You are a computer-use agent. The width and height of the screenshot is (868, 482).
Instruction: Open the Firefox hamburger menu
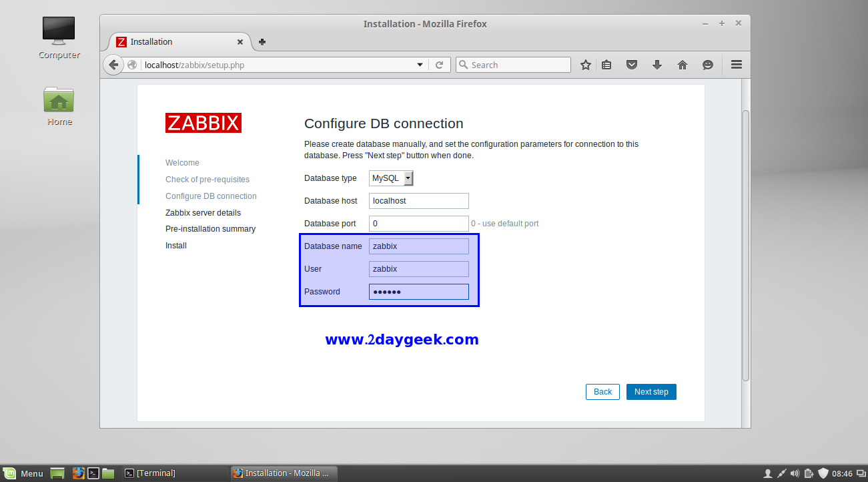pos(737,65)
